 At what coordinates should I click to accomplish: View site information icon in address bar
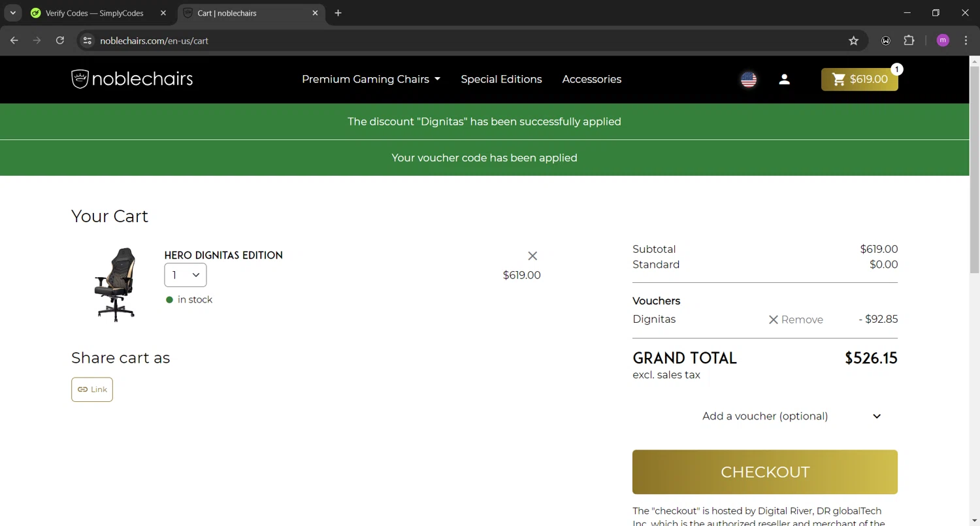(87, 41)
